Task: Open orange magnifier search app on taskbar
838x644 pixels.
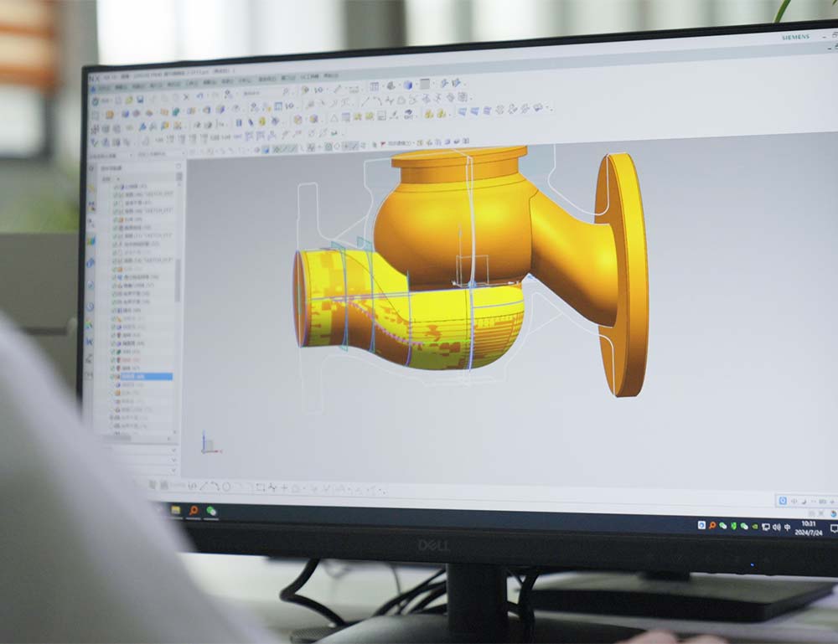Action: click(x=194, y=511)
